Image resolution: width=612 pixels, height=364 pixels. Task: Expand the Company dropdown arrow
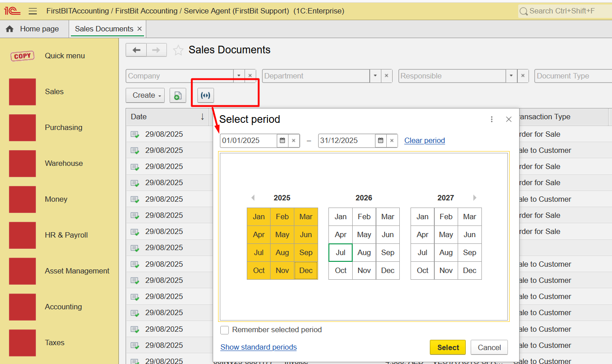point(239,76)
